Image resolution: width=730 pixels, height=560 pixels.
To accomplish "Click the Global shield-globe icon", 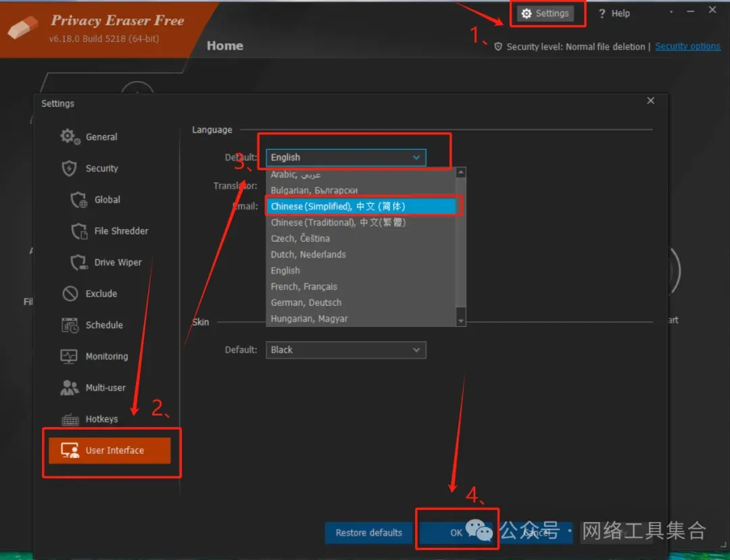I will pos(78,200).
